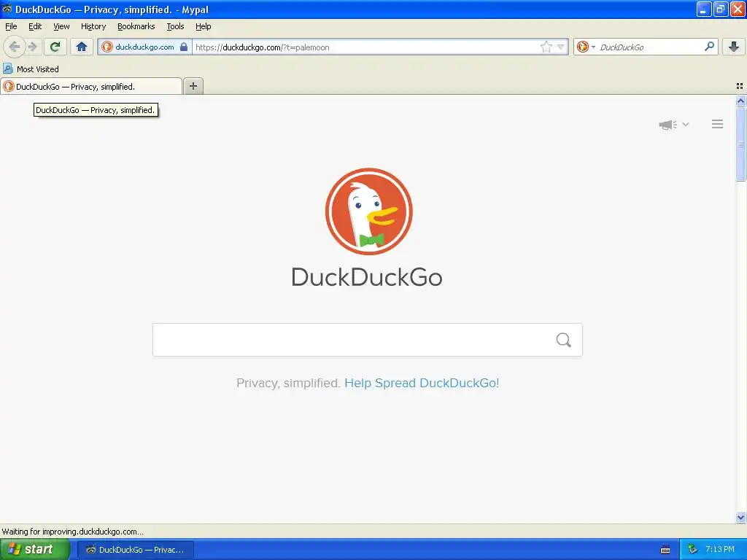Open the Edit menu
Viewport: 747px width, 560px height.
pos(35,26)
